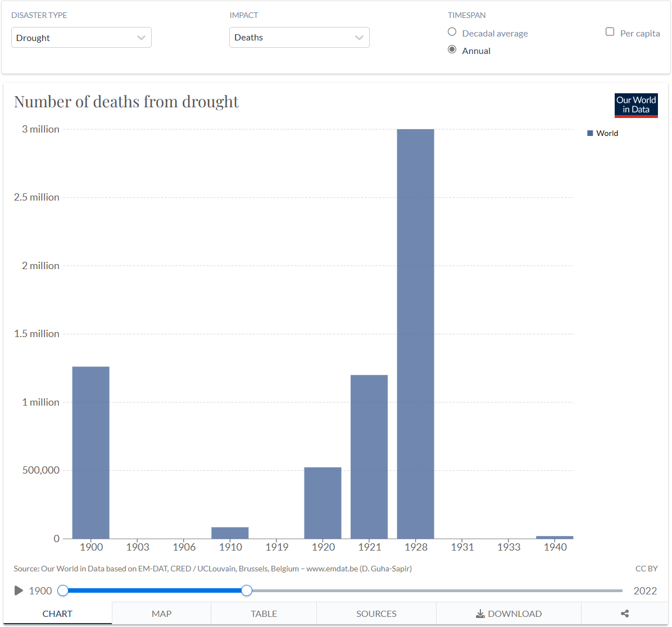Switch to the TABLE tab

coord(264,614)
